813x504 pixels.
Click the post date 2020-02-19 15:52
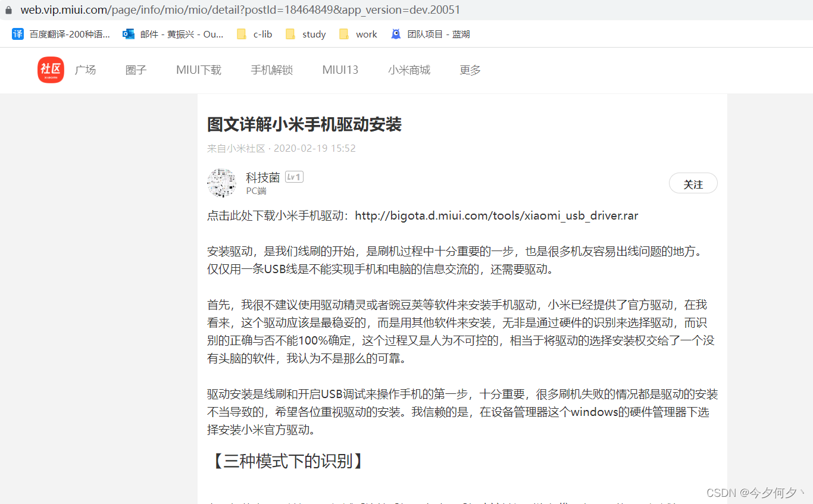(x=314, y=148)
